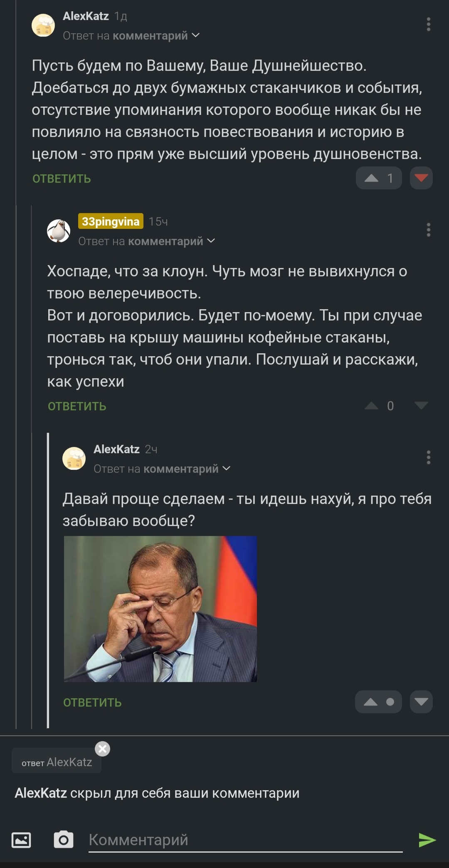The width and height of the screenshot is (449, 868).
Task: Attach an image from the gallery
Action: pyautogui.click(x=21, y=840)
